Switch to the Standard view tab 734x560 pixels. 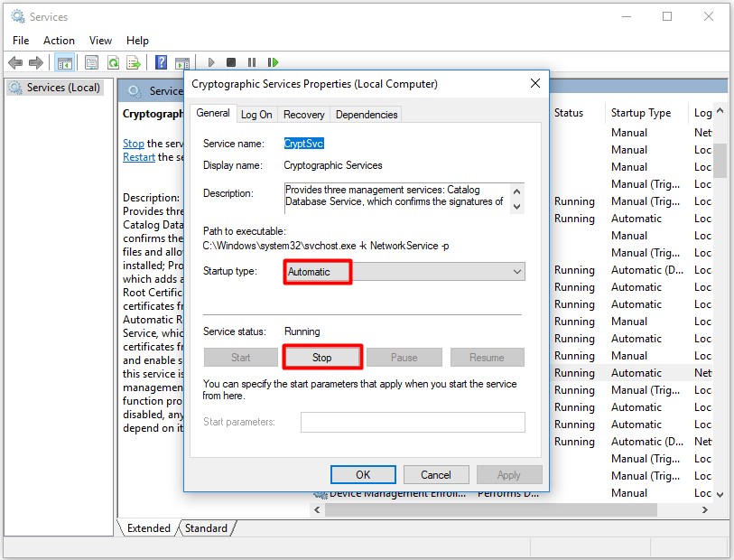click(206, 528)
